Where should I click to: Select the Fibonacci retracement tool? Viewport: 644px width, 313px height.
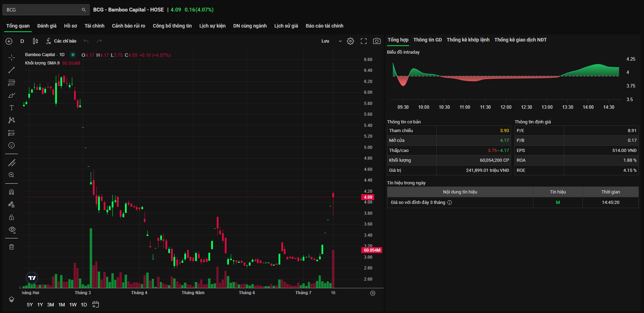(12, 83)
